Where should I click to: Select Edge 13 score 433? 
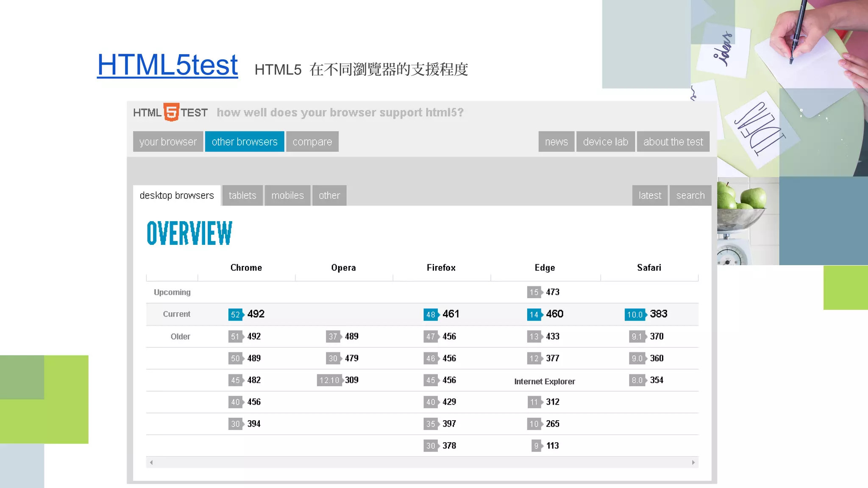click(543, 336)
